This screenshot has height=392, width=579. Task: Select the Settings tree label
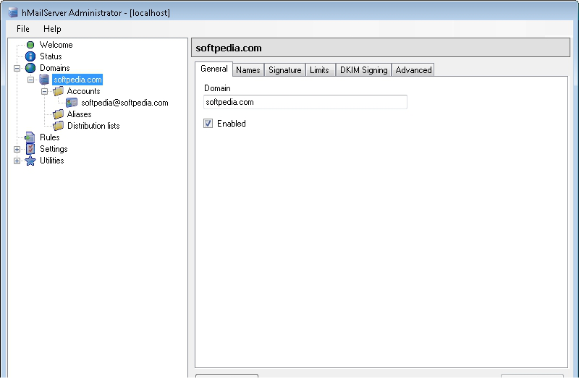click(x=54, y=149)
